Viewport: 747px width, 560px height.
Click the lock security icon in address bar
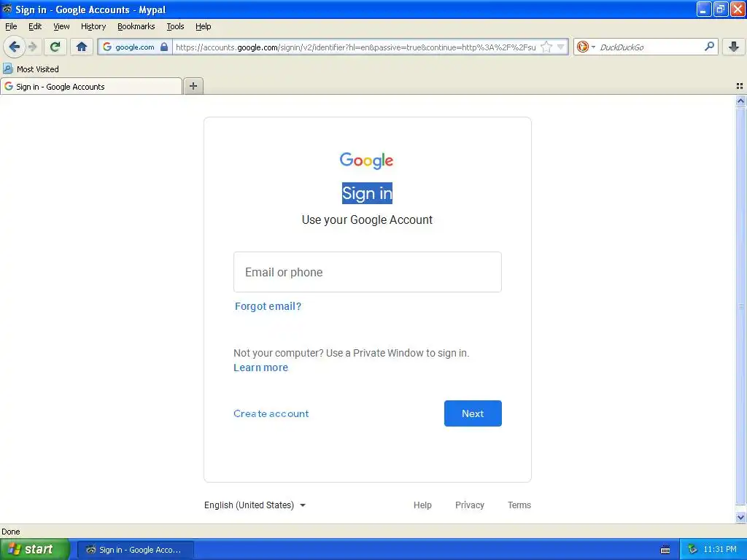(x=164, y=47)
